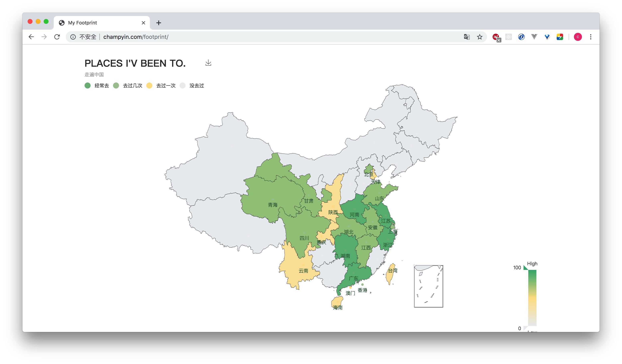Click the champyin.com address bar
Viewport: 622px width, 364px height.
[135, 37]
